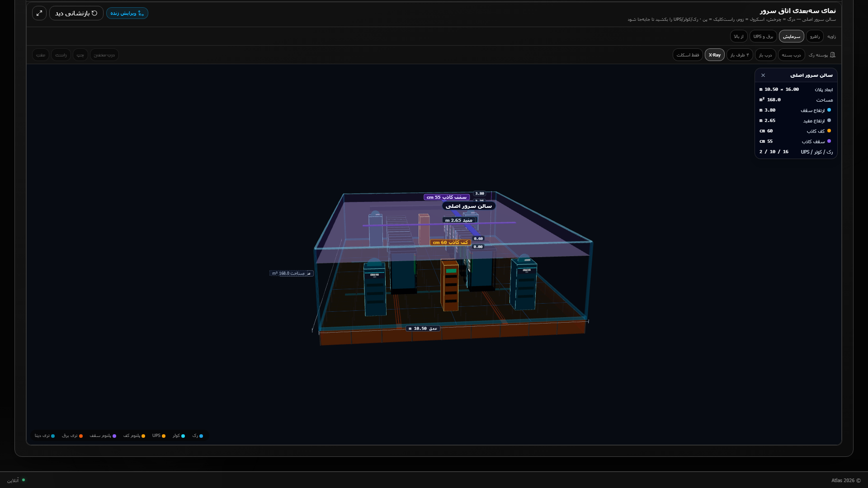Toggle the ویرایش زنده live edit button
The width and height of the screenshot is (868, 488).
(x=127, y=13)
